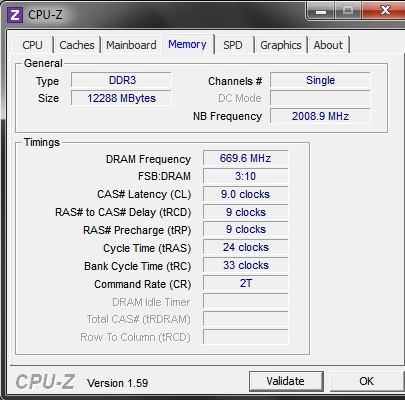The height and width of the screenshot is (400, 405).
Task: Click the 669.6 MHz DRAM Frequency field
Action: coord(246,158)
